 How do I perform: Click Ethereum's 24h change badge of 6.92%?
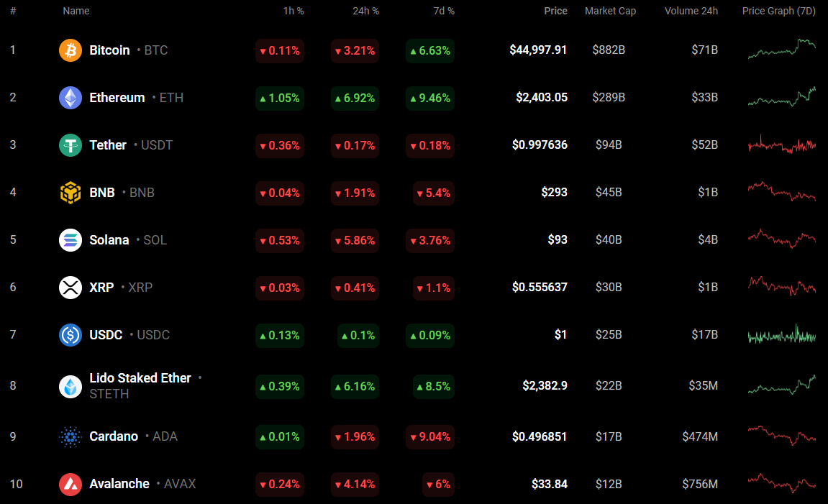(355, 98)
